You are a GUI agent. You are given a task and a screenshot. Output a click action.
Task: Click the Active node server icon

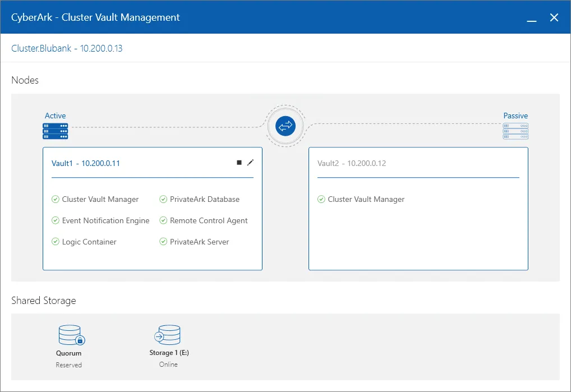pyautogui.click(x=55, y=131)
